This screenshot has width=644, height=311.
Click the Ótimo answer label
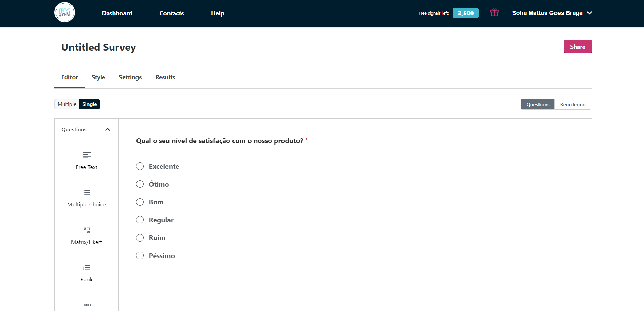point(159,184)
